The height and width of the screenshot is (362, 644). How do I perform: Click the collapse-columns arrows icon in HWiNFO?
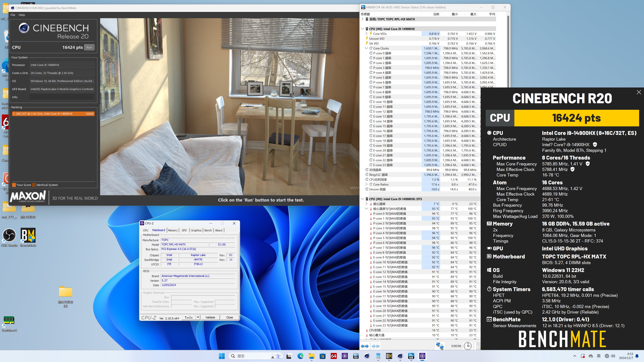(375, 346)
